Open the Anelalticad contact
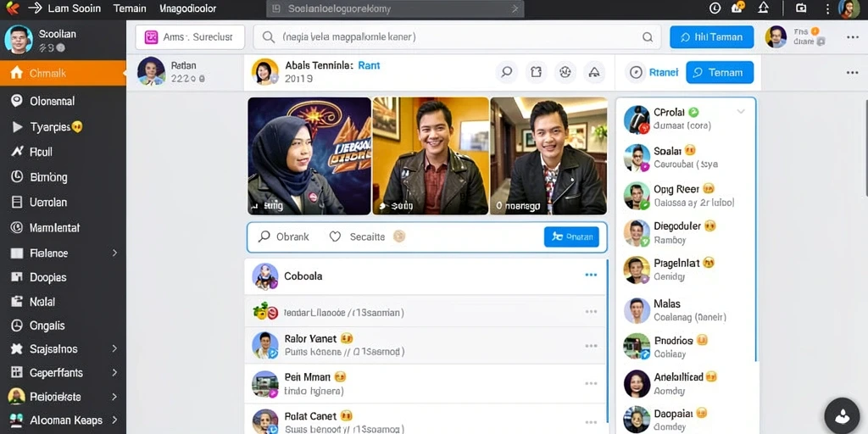 click(x=685, y=384)
